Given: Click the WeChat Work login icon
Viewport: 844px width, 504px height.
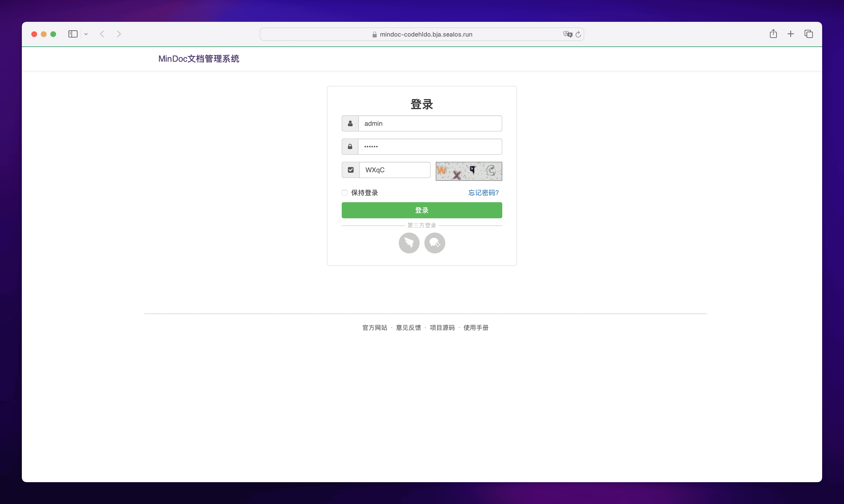Looking at the screenshot, I should point(434,243).
